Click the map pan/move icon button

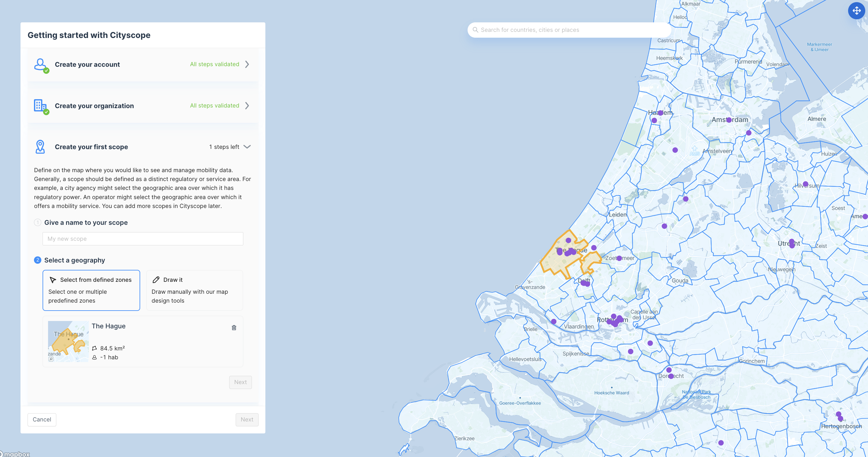click(856, 11)
